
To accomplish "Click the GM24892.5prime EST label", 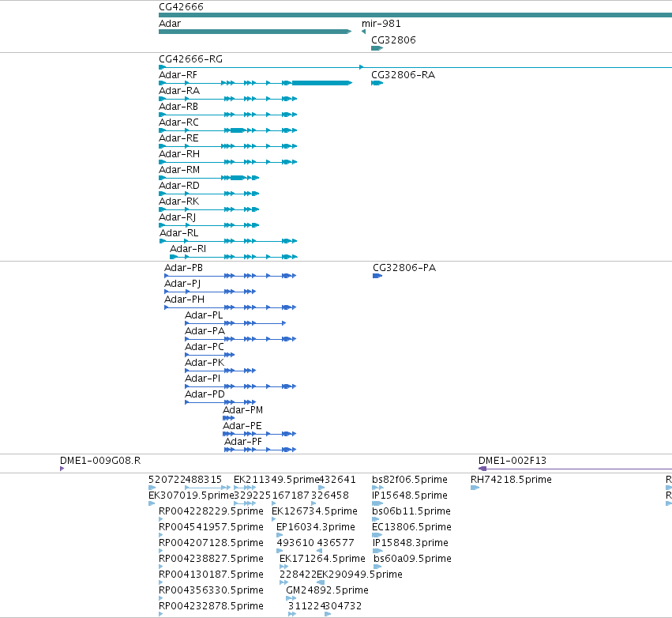I will [x=328, y=591].
